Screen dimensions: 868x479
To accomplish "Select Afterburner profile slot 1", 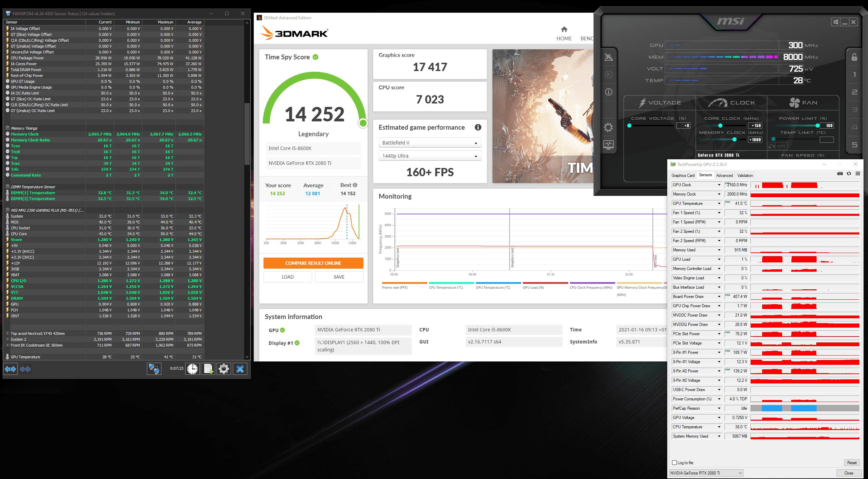I will pos(854,74).
